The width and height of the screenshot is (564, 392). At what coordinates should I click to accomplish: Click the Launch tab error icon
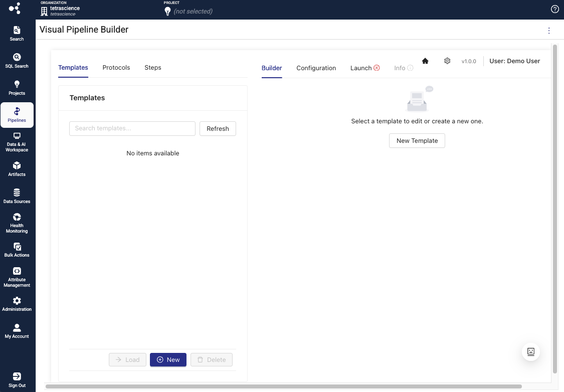(x=377, y=68)
